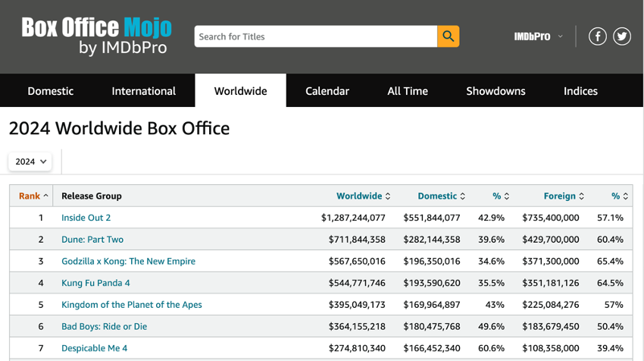Open the 2024 year selector

coord(30,162)
